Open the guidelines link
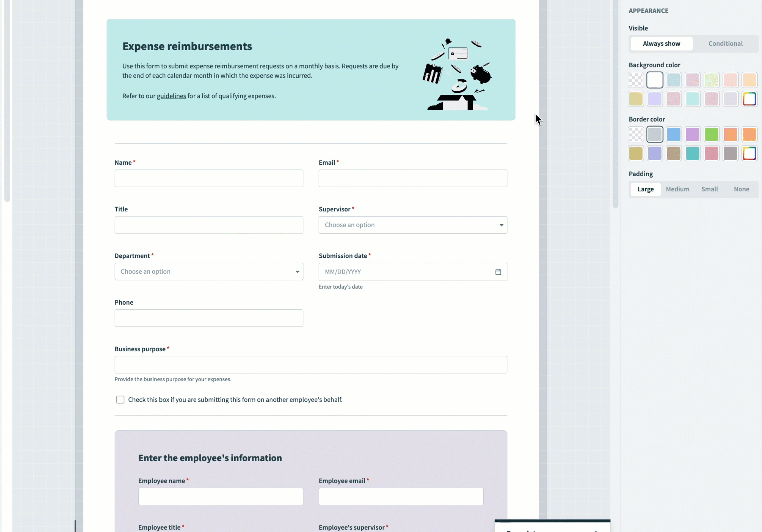 click(171, 96)
